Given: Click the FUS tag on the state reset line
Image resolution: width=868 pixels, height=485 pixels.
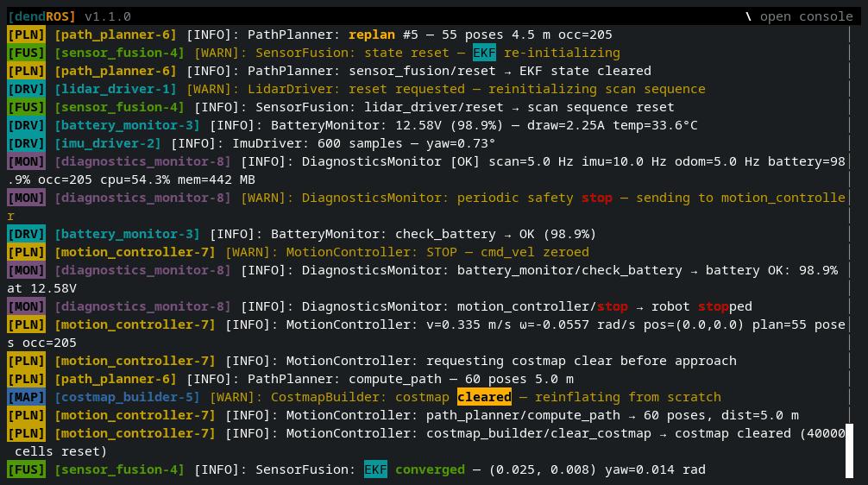Looking at the screenshot, I should coord(26,53).
